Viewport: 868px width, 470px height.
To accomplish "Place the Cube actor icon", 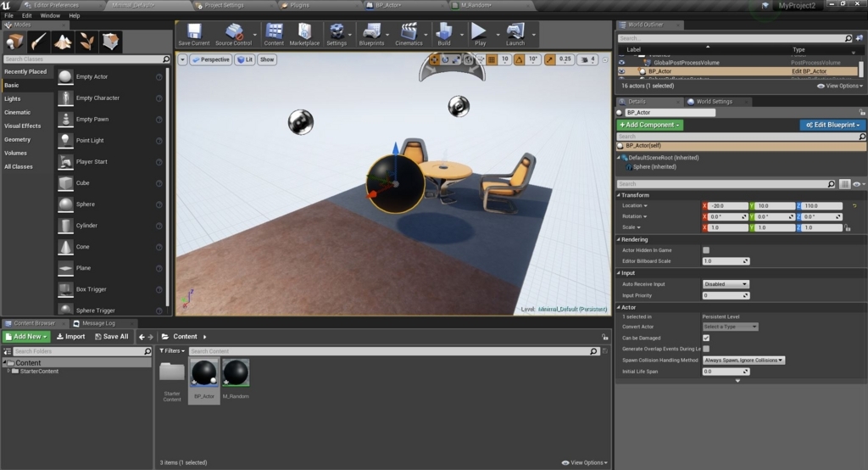I will tap(65, 183).
